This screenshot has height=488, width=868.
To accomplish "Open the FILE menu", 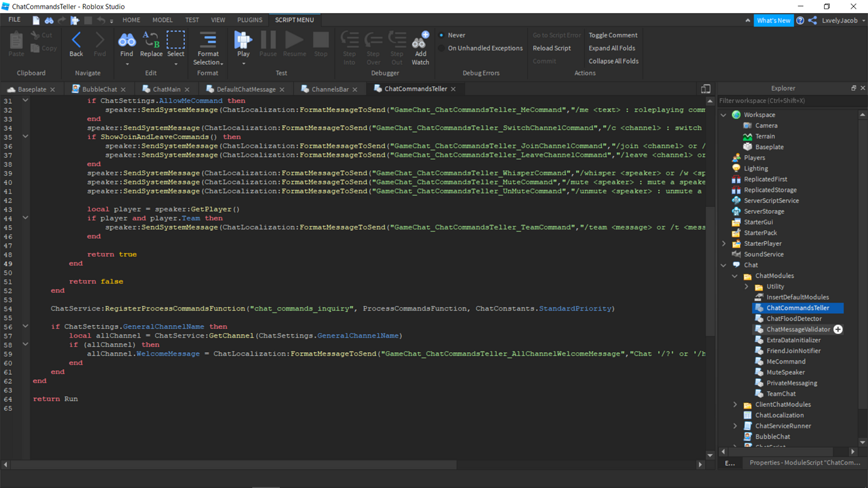I will click(x=14, y=20).
